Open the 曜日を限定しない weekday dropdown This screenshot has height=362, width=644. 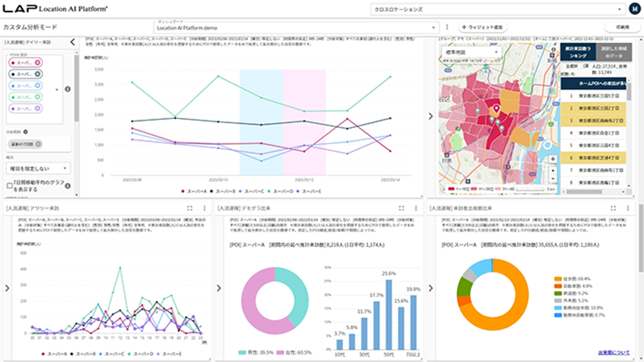[x=38, y=168]
